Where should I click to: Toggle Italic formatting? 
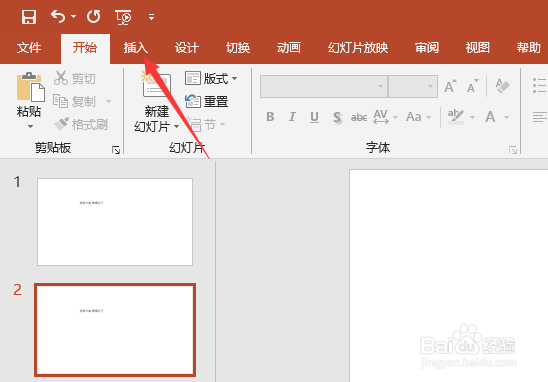click(292, 117)
